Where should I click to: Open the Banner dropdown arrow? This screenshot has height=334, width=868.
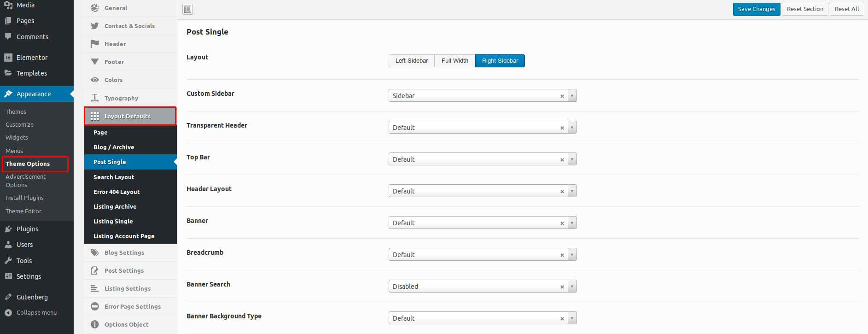coord(572,223)
